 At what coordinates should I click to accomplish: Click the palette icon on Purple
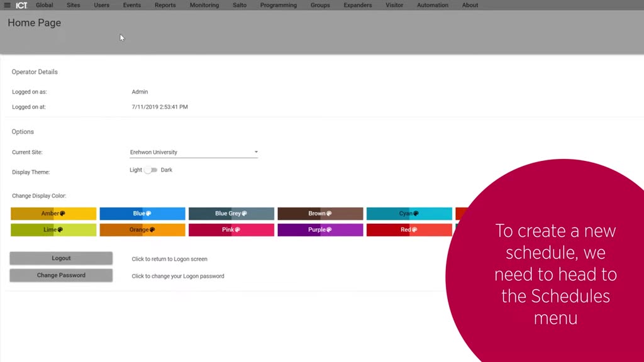(x=329, y=230)
